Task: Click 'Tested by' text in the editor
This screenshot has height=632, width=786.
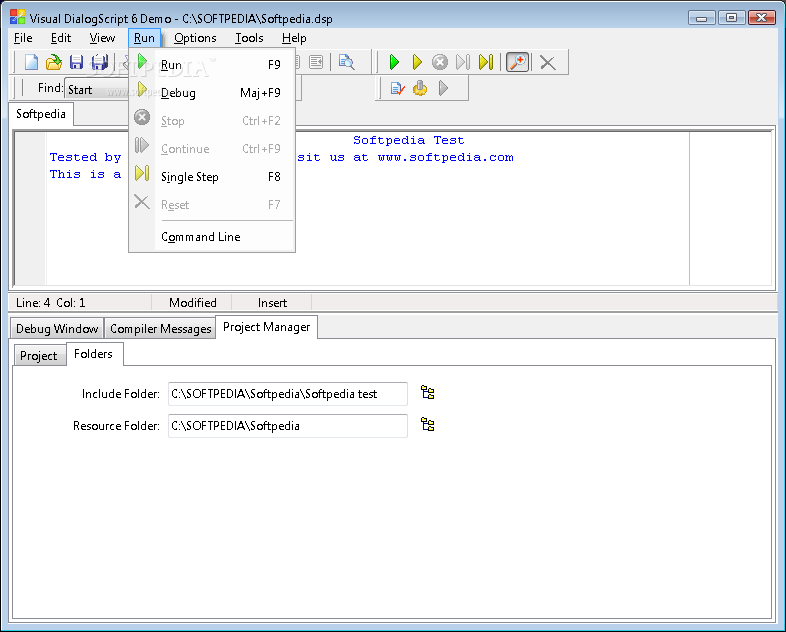Action: coord(85,157)
